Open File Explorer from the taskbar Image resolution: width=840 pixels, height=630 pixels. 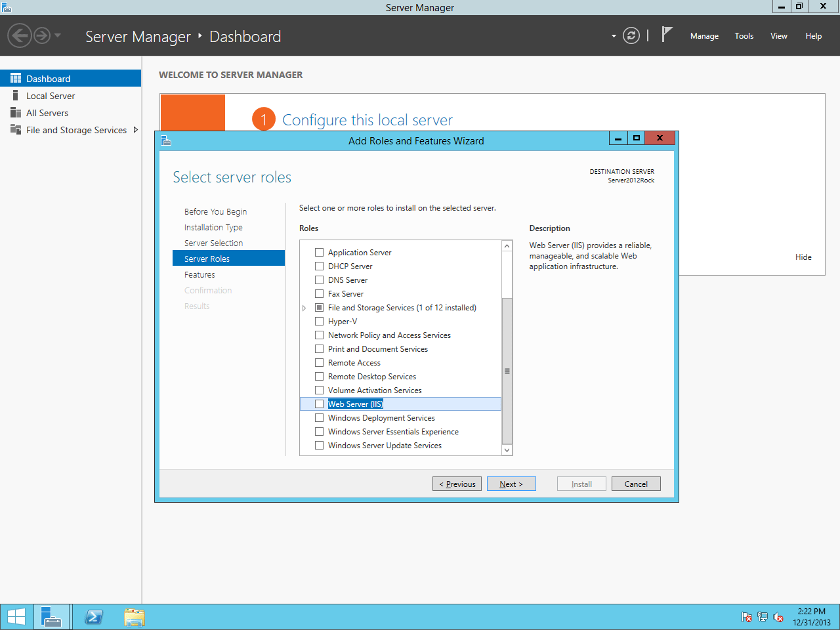pos(135,617)
